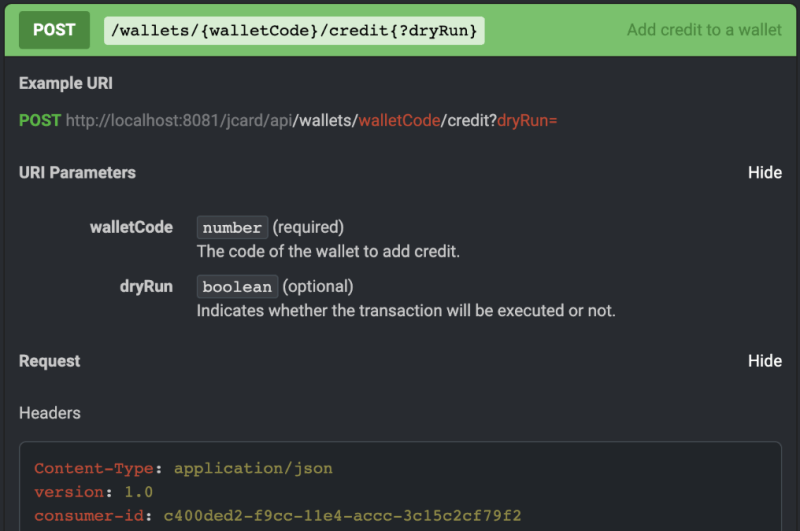Image resolution: width=800 pixels, height=531 pixels.
Task: Click the boolean type badge
Action: click(237, 287)
